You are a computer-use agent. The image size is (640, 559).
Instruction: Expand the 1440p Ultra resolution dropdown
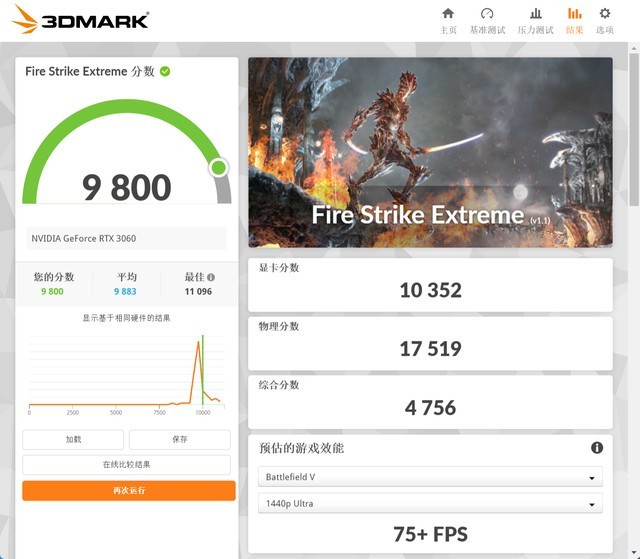(430, 504)
